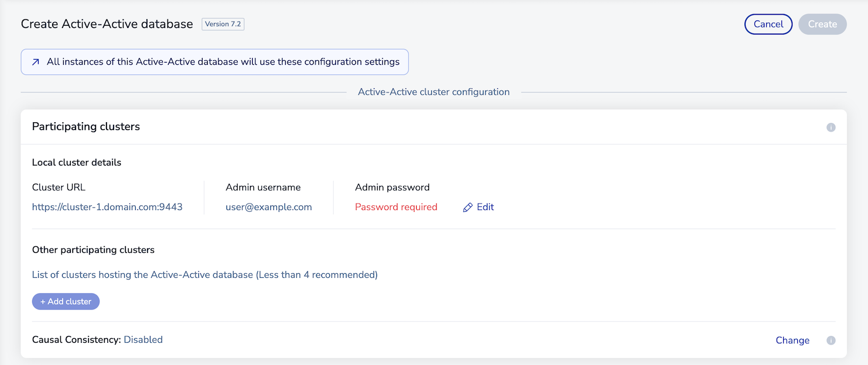This screenshot has height=365, width=868.
Task: Cancel the database creation
Action: coord(768,24)
